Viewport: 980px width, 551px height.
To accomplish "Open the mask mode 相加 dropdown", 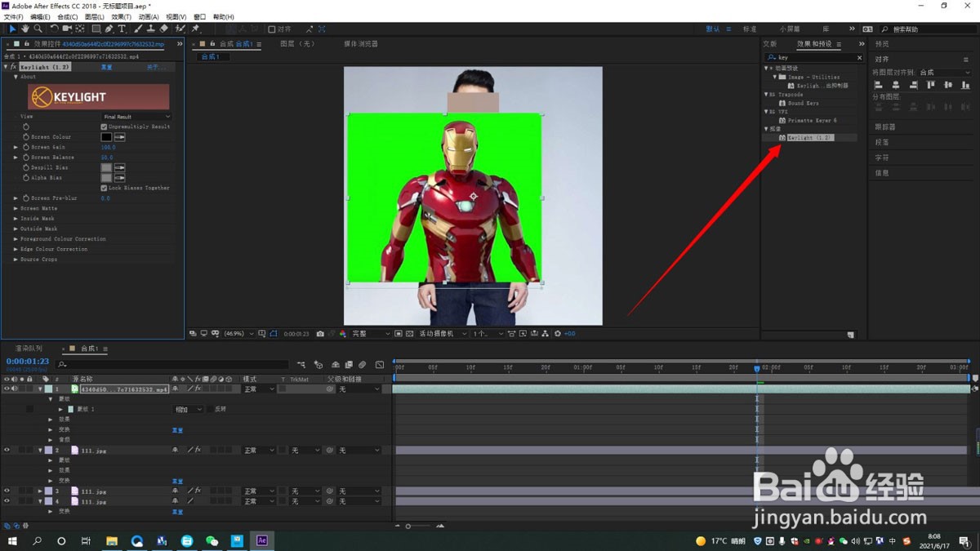I will tap(187, 409).
